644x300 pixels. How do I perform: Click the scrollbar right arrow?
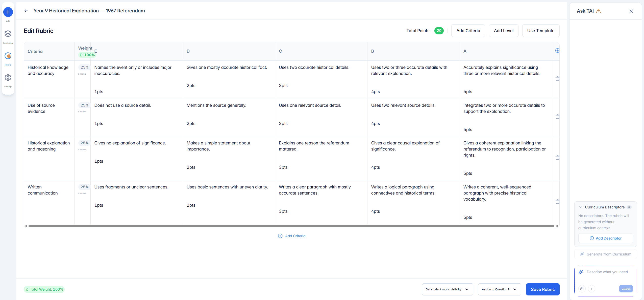pos(557,226)
